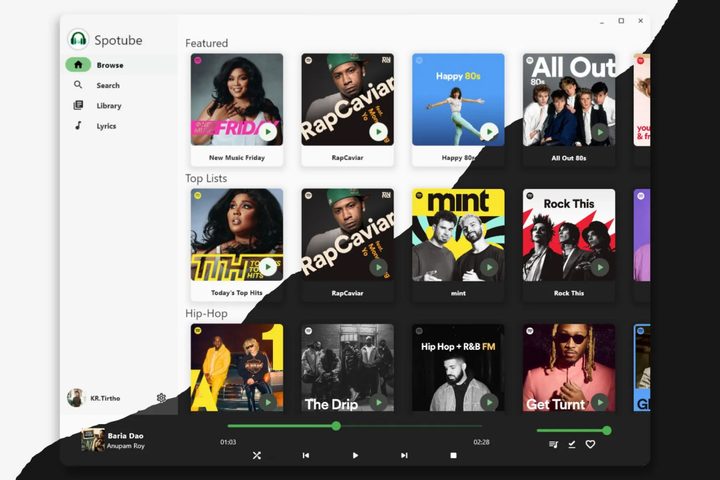Click the Hip-Hop section heading
The image size is (720, 480).
coord(206,313)
